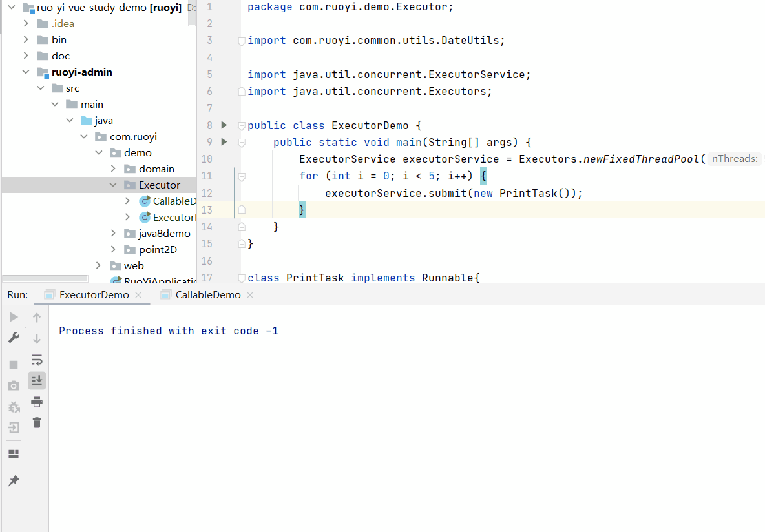Image resolution: width=765 pixels, height=532 pixels.
Task: Select the point2D package in tree
Action: coord(158,249)
